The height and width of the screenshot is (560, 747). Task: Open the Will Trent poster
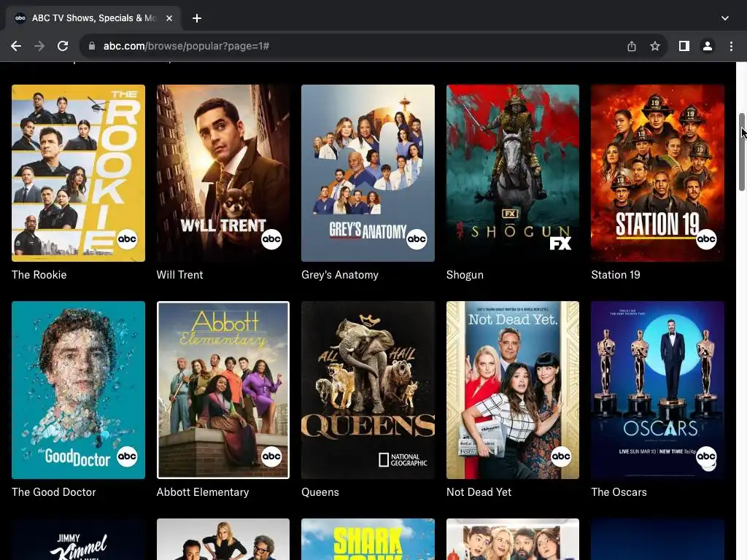pos(223,174)
